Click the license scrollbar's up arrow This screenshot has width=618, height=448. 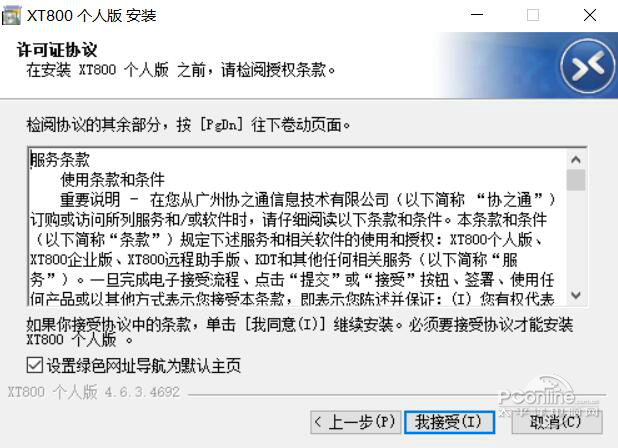576,160
